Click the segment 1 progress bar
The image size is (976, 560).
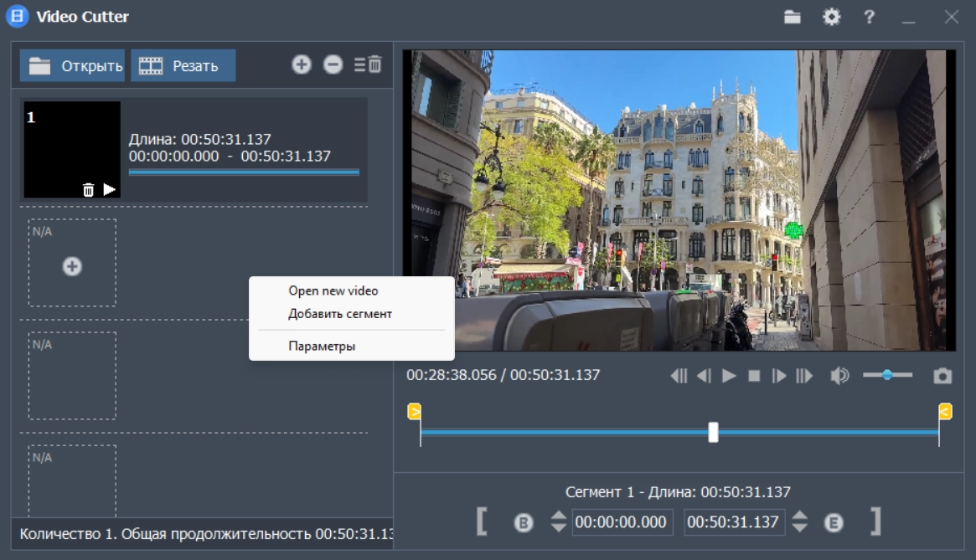pos(244,172)
